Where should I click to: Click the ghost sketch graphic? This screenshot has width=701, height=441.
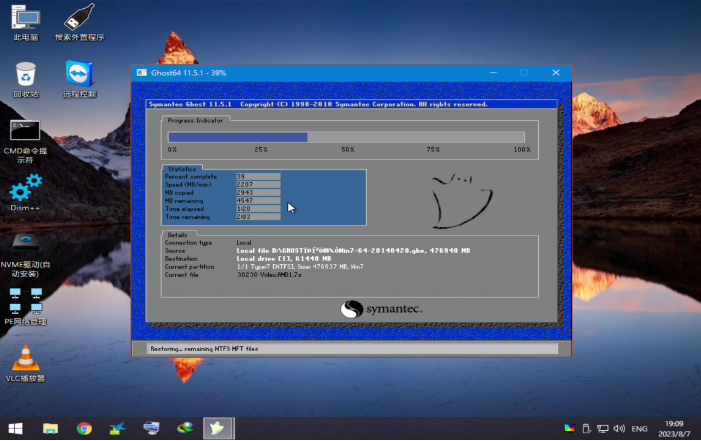coord(461,201)
